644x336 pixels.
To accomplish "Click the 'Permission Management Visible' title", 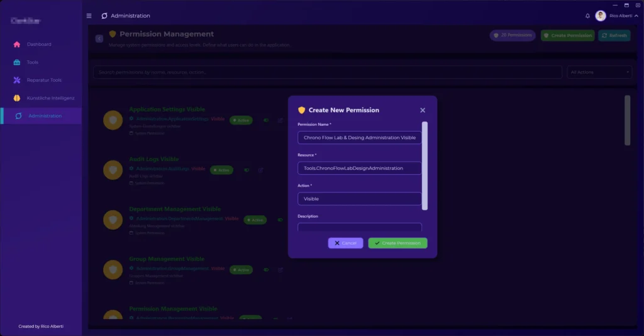I will coord(174,309).
